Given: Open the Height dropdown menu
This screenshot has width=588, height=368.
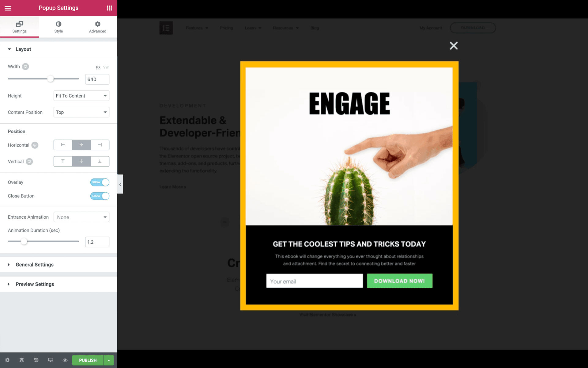Looking at the screenshot, I should click(x=81, y=96).
